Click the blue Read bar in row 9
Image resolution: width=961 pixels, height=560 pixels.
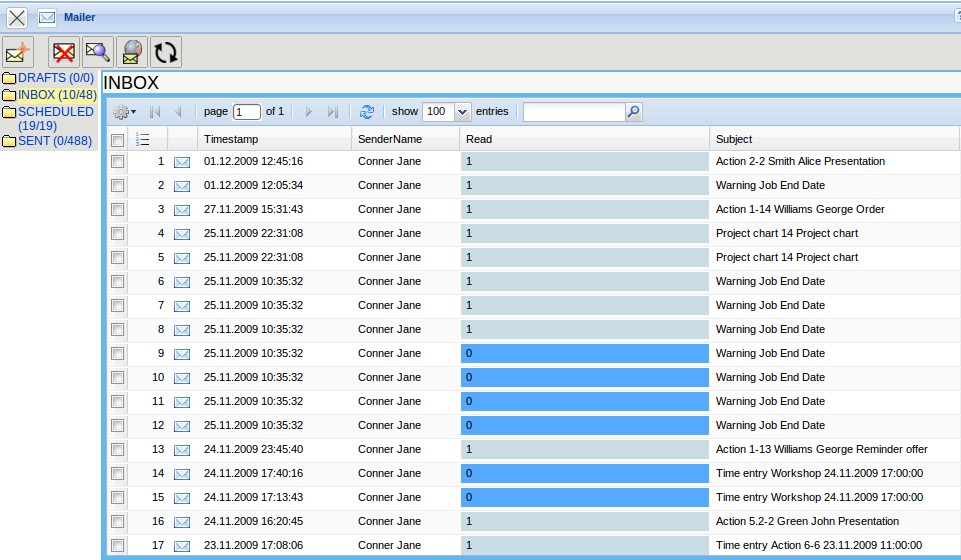(x=584, y=353)
